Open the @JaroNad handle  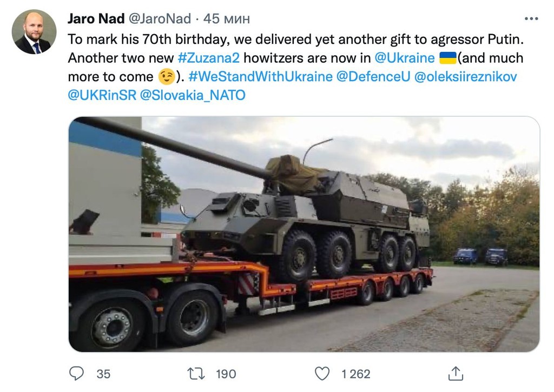pyautogui.click(x=160, y=19)
